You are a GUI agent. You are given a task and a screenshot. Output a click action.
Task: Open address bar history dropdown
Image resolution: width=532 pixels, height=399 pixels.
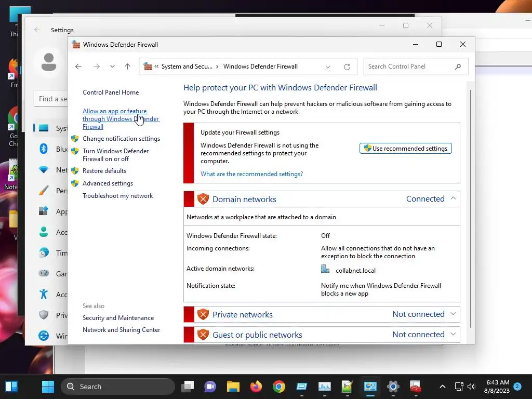pos(328,67)
